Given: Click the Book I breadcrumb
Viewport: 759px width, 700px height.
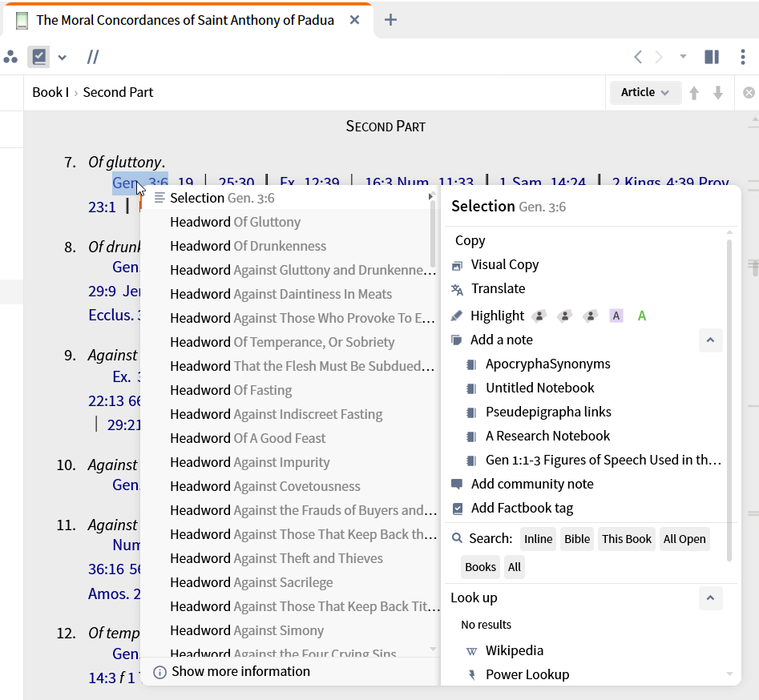Looking at the screenshot, I should tap(50, 92).
